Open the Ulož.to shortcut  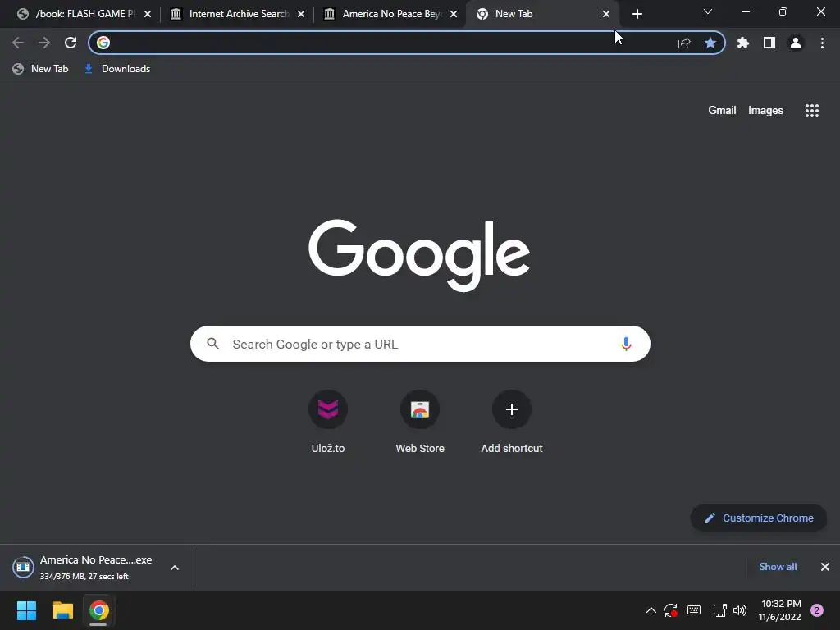[x=328, y=422]
